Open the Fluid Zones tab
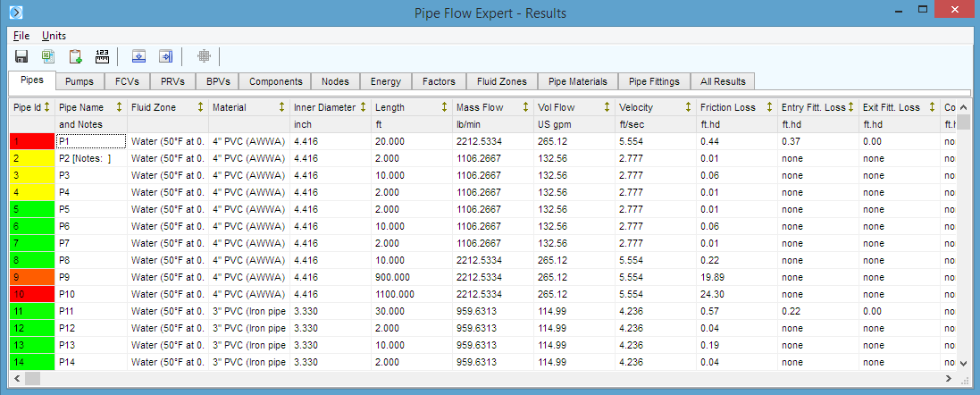The width and height of the screenshot is (980, 395). (x=502, y=81)
